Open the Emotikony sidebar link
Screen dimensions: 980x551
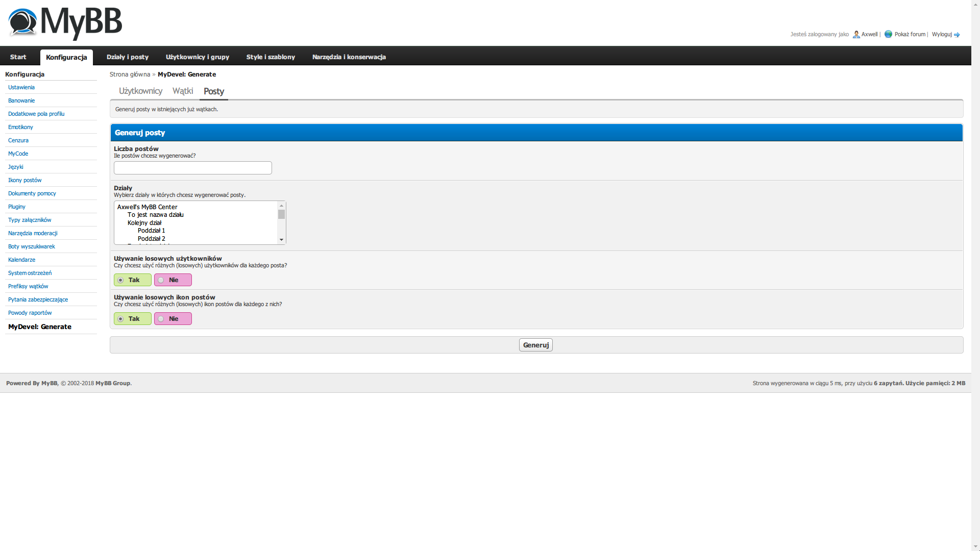tap(20, 127)
